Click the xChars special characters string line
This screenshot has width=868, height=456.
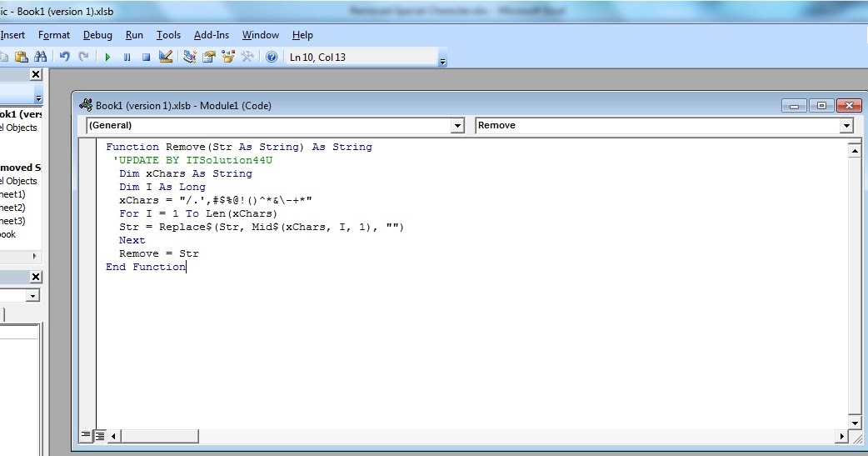[x=216, y=200]
